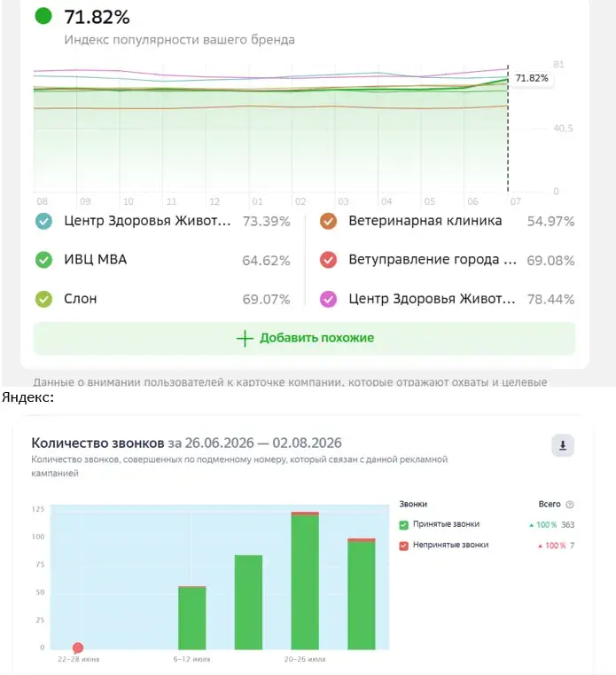Click the red marker at 22–28 июня
Screen dimensions: 616x675
pyautogui.click(x=78, y=648)
